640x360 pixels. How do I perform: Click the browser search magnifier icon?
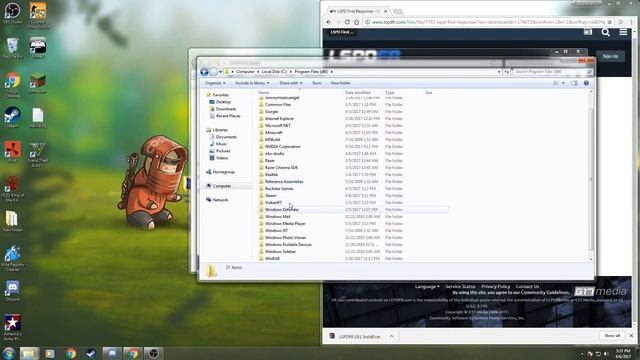click(606, 32)
